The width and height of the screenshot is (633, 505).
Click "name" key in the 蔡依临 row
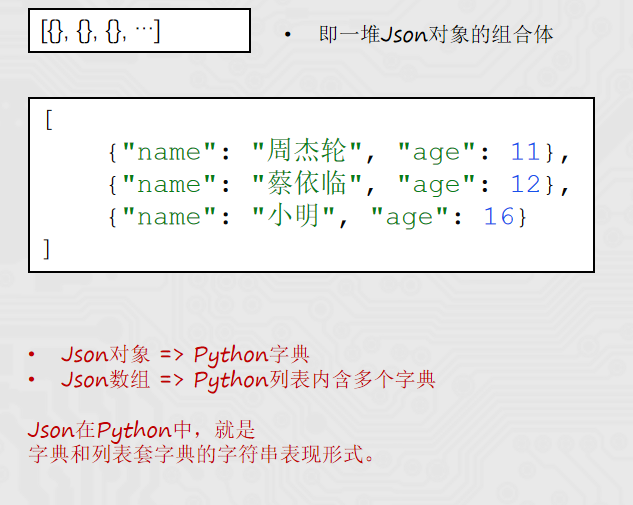[x=169, y=184]
